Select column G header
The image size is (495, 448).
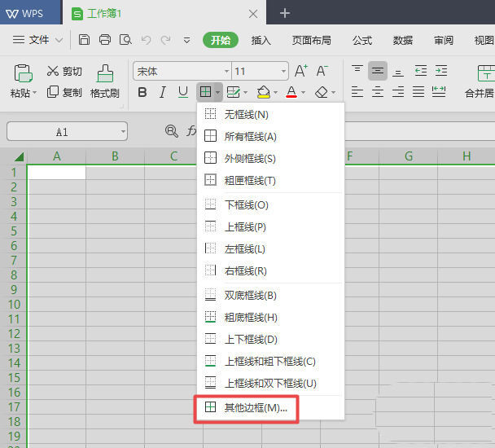click(x=408, y=156)
